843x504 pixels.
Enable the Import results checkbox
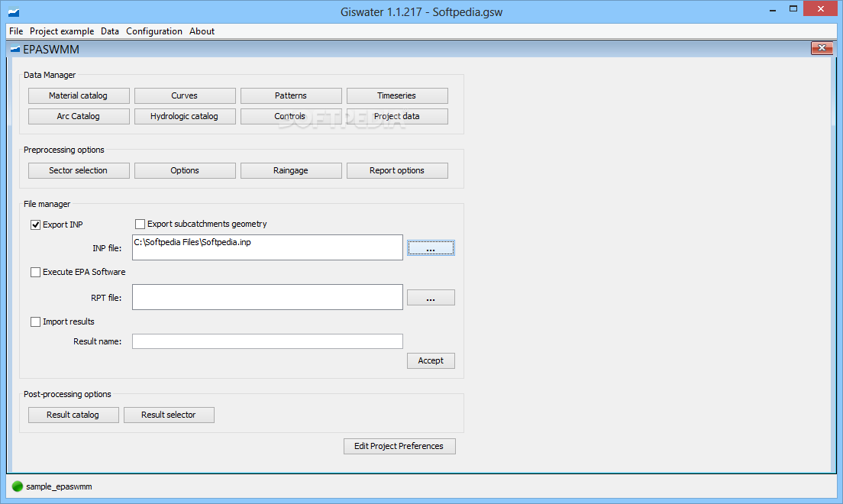point(35,321)
